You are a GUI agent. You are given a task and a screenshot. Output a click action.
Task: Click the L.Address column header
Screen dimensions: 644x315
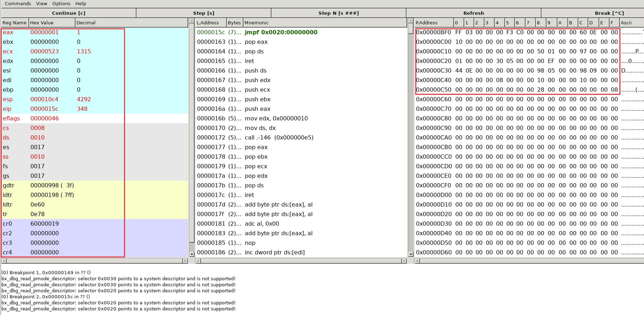click(x=211, y=23)
